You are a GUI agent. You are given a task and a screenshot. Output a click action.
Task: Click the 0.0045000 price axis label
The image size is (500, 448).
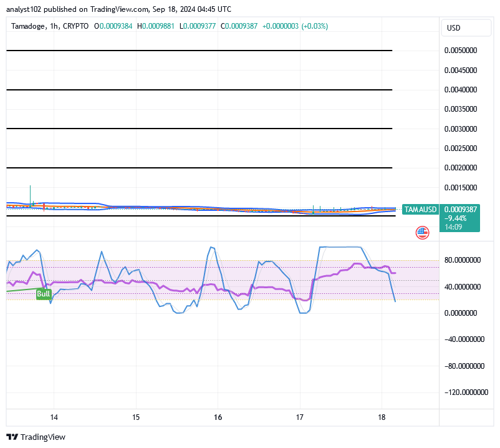coord(461,71)
